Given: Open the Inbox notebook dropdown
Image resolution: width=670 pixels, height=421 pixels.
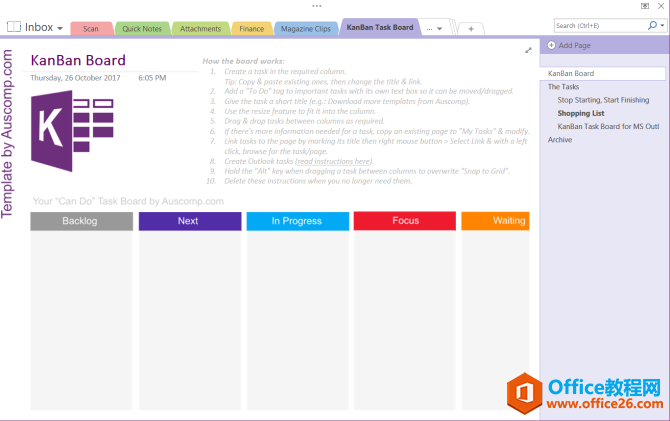Looking at the screenshot, I should coord(59,28).
